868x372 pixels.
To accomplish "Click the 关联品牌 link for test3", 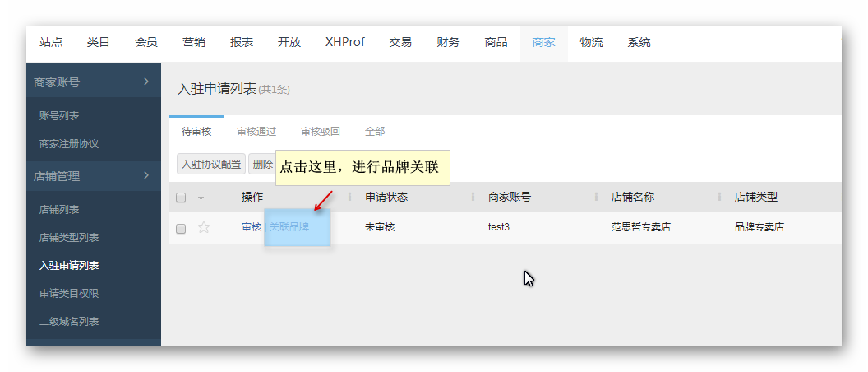I will coord(289,227).
